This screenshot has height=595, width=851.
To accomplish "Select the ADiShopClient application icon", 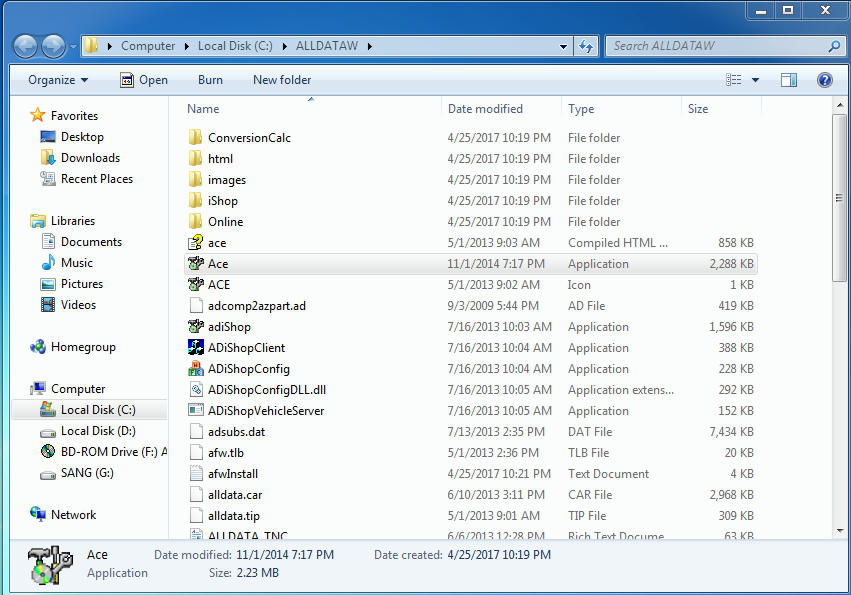I will [195, 347].
